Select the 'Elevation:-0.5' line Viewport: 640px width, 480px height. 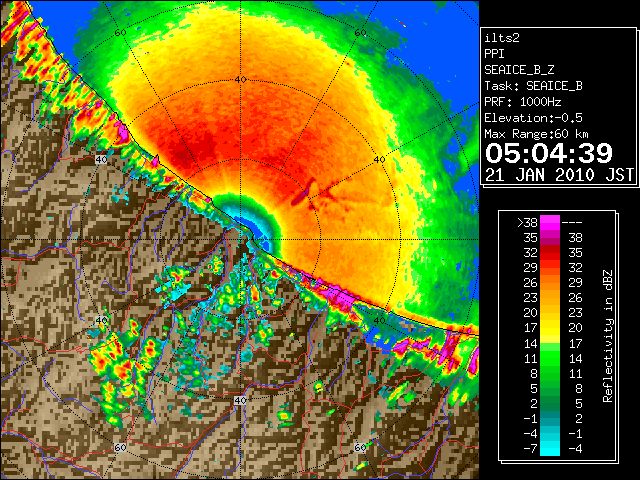point(533,118)
